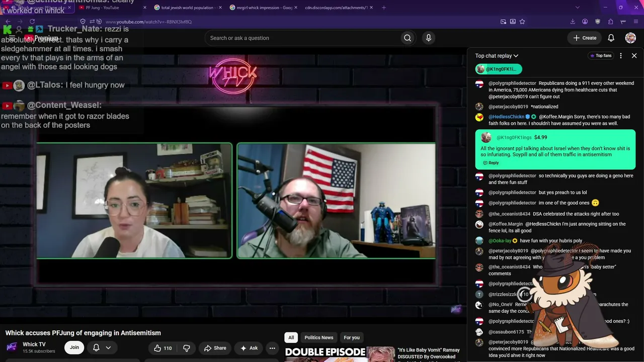The width and height of the screenshot is (644, 362).
Task: Click @casaubon6175's avatar icon in chat
Action: pos(479,332)
